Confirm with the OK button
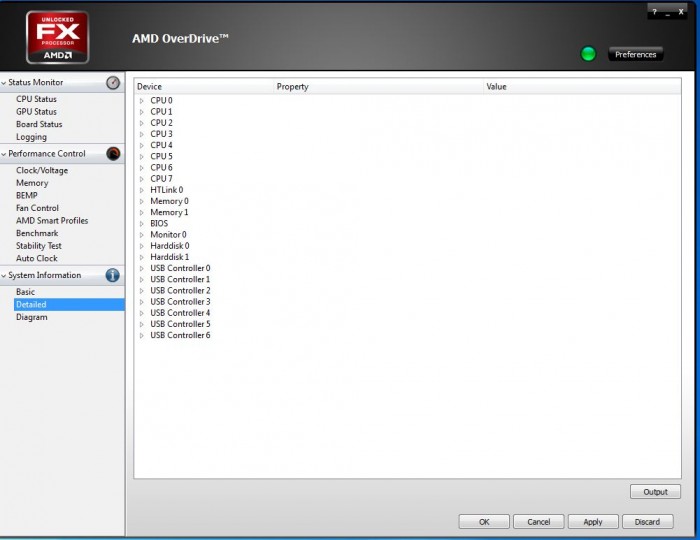 pos(484,522)
